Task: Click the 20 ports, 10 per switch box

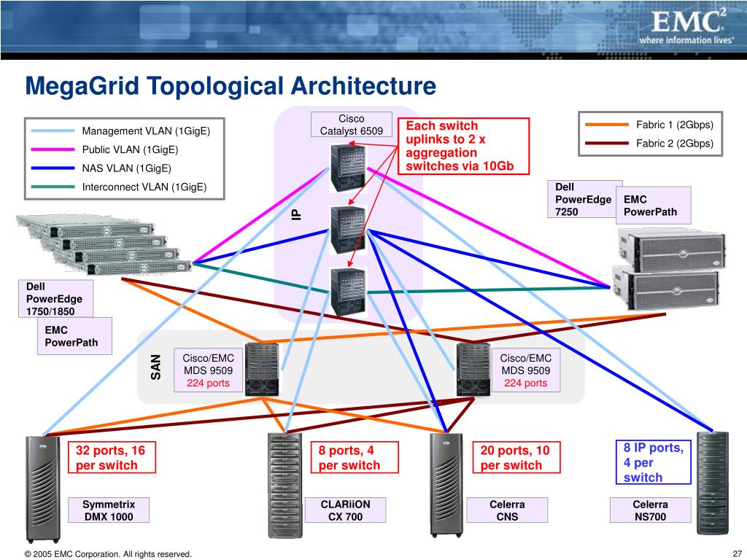Action: point(516,458)
